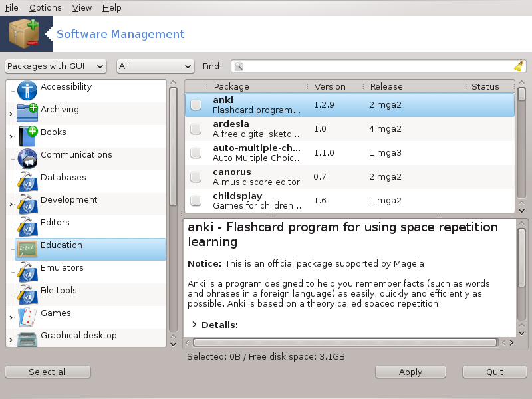Click the Education chalkboard icon

[27, 249]
